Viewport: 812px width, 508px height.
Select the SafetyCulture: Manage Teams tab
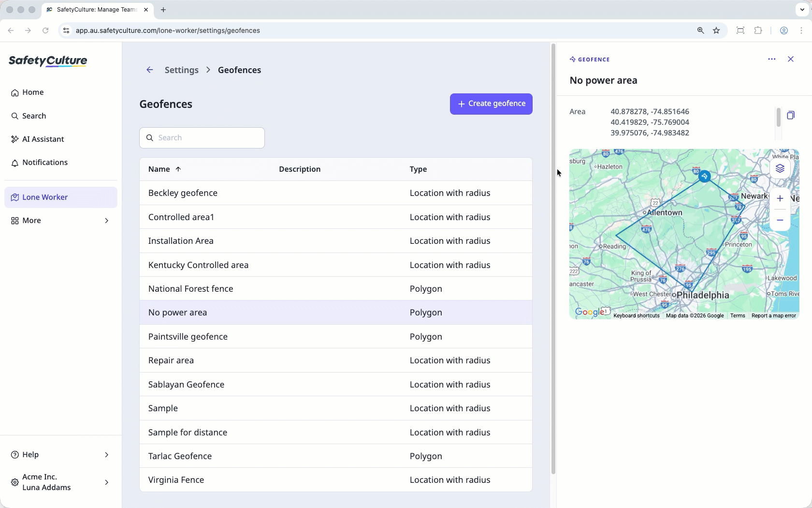[x=97, y=10]
